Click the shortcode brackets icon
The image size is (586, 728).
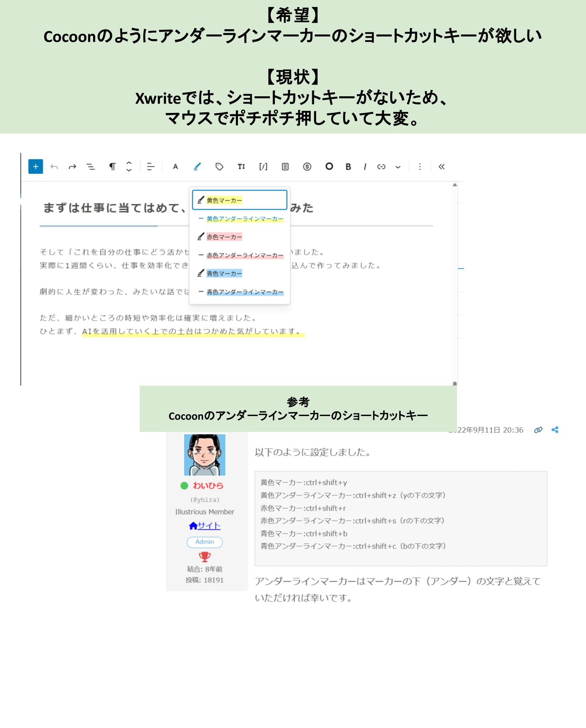[263, 167]
